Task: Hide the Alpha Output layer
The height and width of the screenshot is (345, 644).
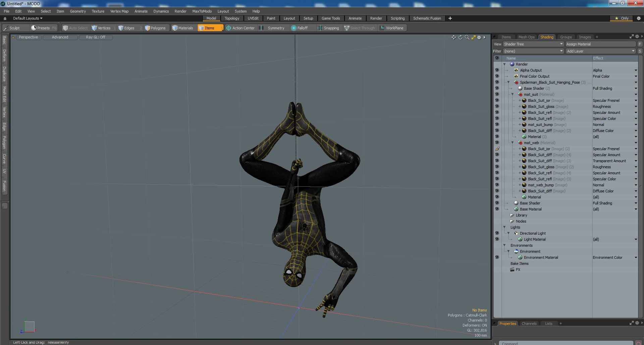Action: (x=497, y=70)
